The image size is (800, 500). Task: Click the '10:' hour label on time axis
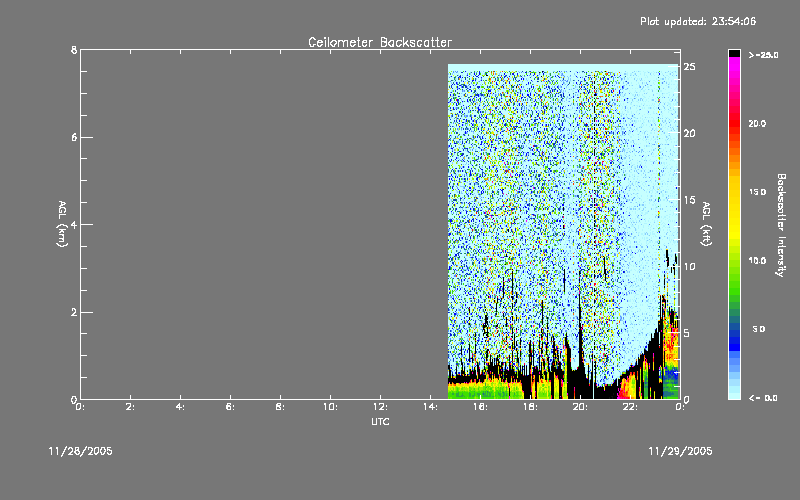coord(331,407)
